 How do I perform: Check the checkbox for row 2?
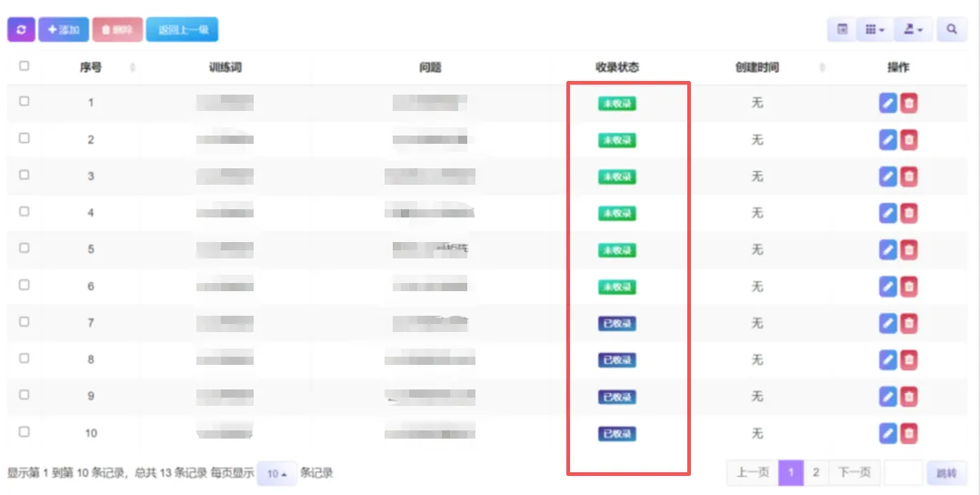coord(25,137)
